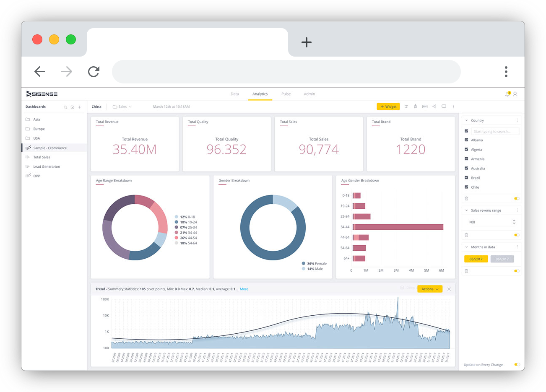Screen dimensions: 546x392
Task: Switch to the Pulse tab
Action: (286, 94)
